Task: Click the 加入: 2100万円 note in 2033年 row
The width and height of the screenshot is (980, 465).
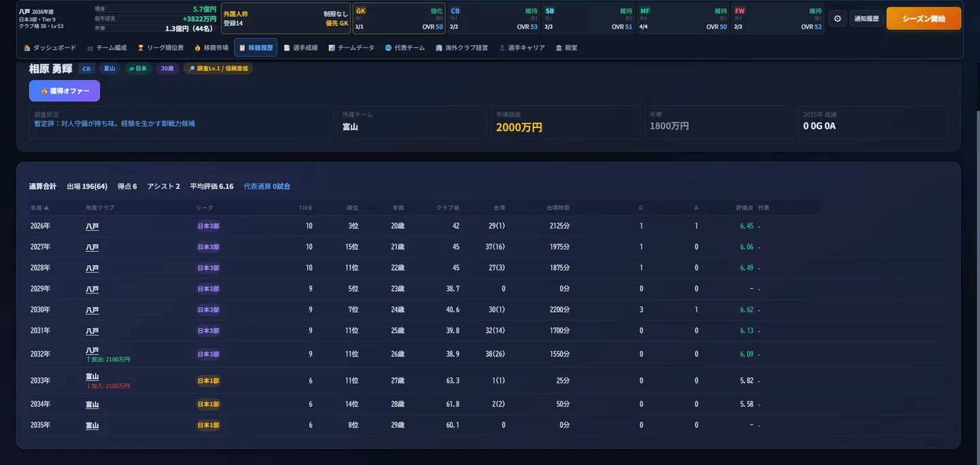Action: pos(108,386)
